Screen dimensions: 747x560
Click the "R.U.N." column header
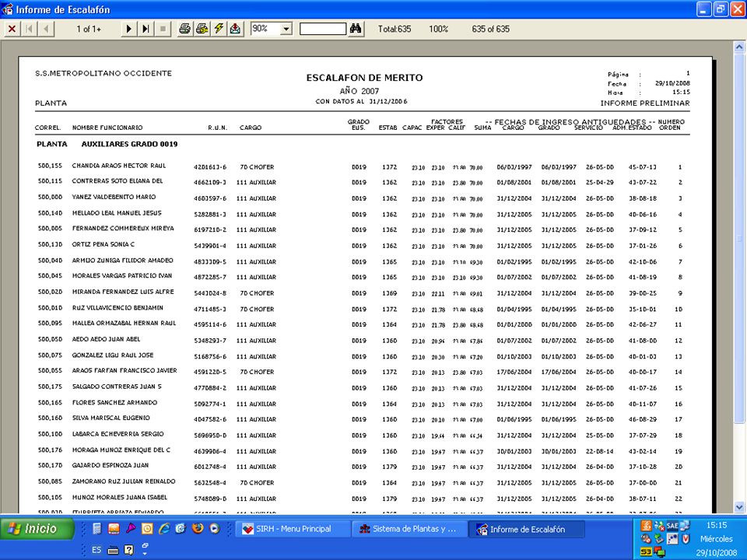tap(218, 128)
